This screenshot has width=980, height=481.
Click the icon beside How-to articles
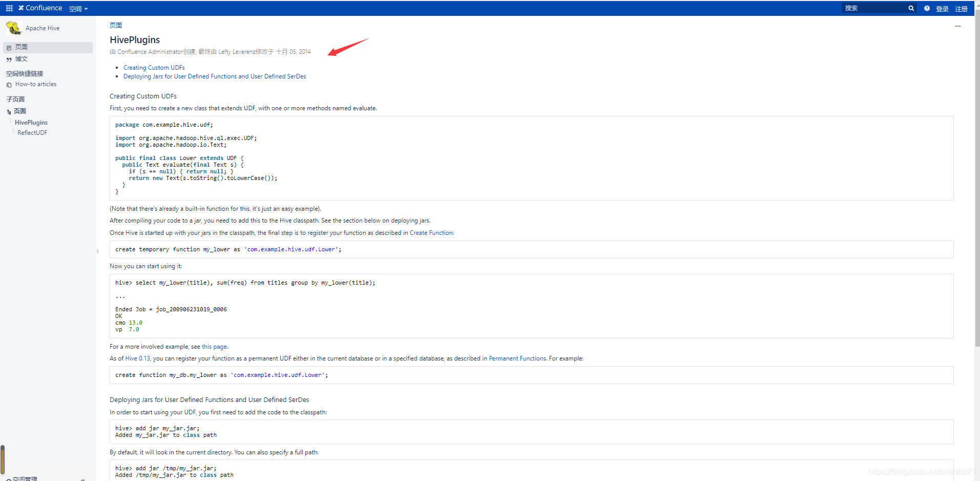pyautogui.click(x=9, y=85)
